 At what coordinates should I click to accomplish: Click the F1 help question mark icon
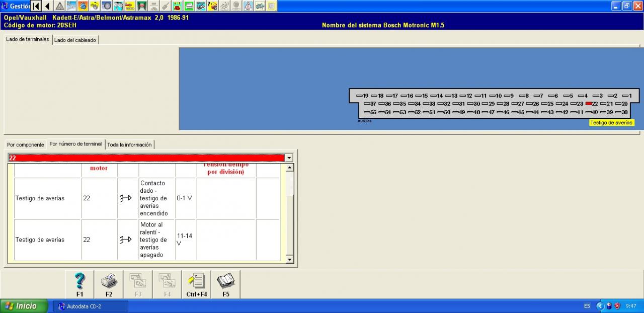(79, 284)
